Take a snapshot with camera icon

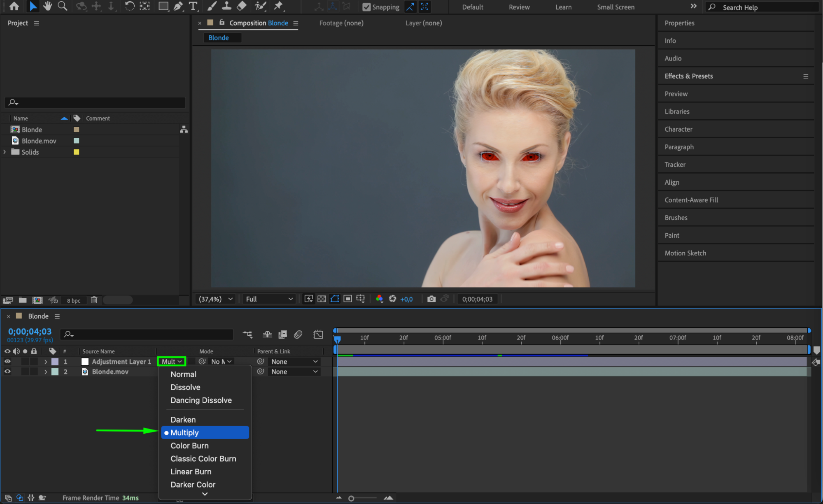tap(431, 299)
